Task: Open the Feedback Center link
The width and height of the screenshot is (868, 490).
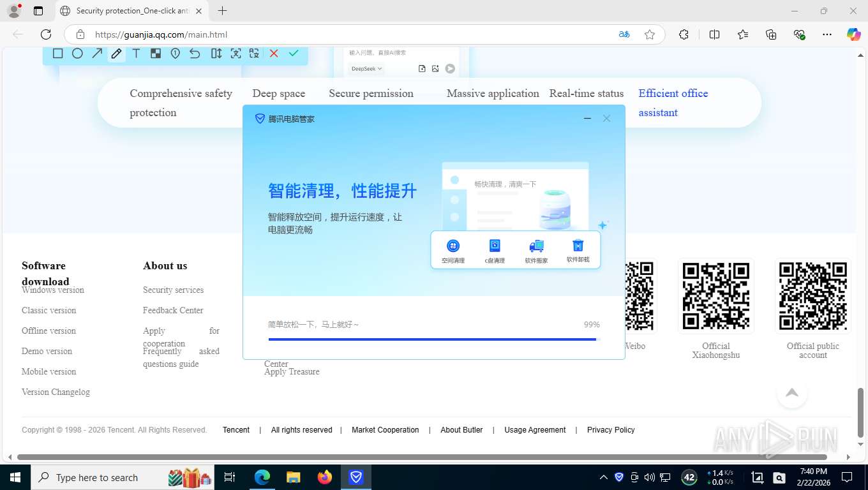Action: coord(173,310)
